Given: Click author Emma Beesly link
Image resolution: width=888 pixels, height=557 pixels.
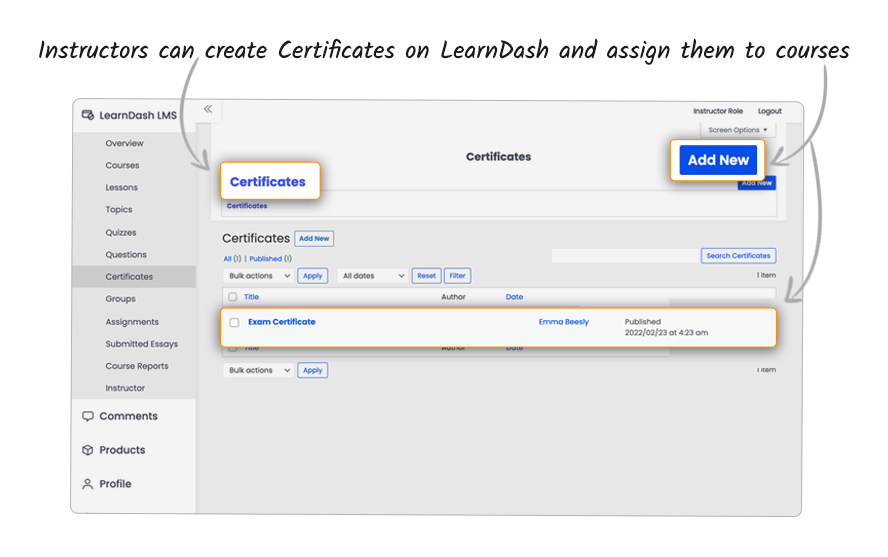Looking at the screenshot, I should click(x=563, y=322).
